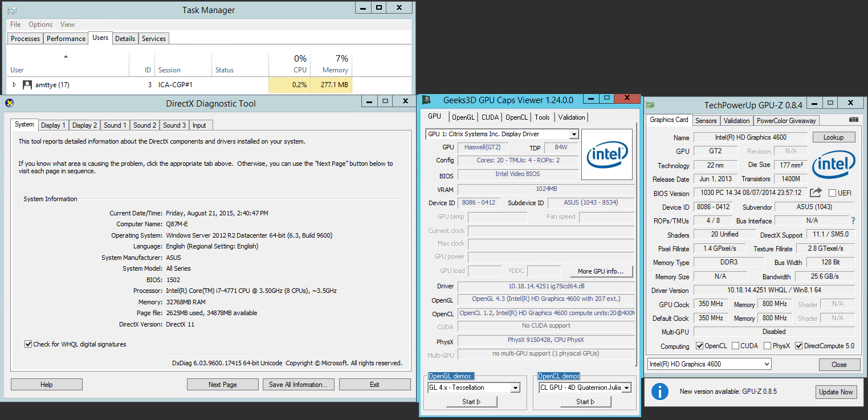Click the amttye user avatar icon
This screenshot has height=420, width=868.
click(27, 85)
